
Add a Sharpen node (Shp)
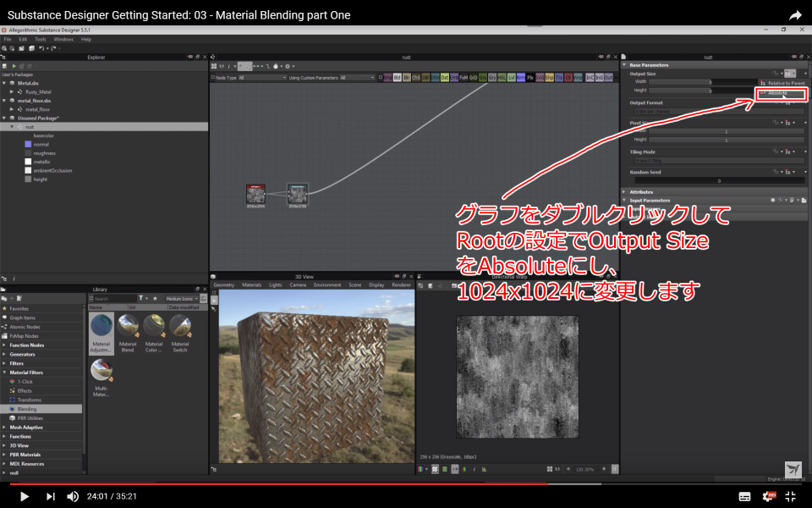[549, 78]
